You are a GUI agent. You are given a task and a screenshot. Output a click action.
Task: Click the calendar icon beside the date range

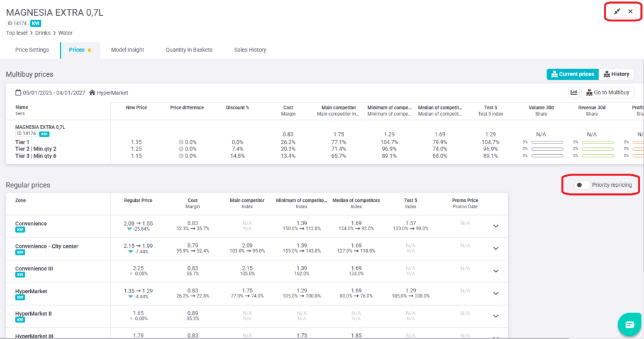click(18, 92)
